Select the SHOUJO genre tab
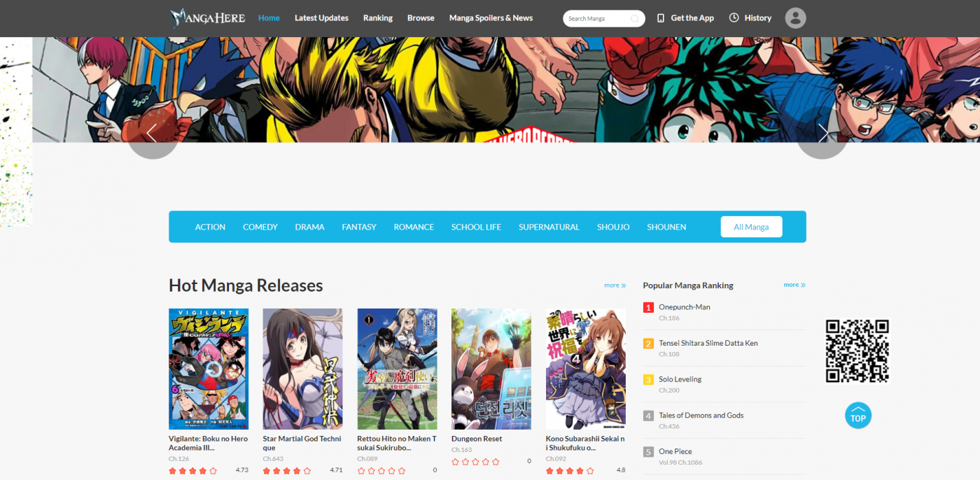 tap(613, 227)
